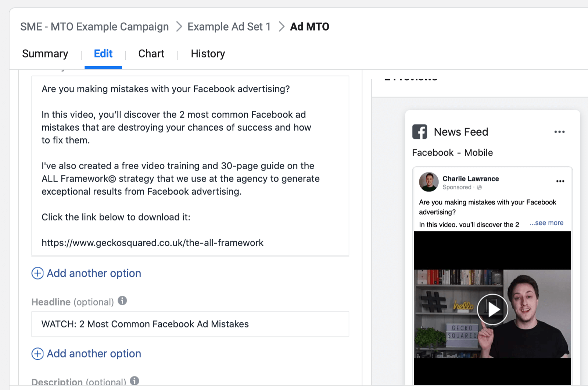This screenshot has height=390, width=588.
Task: Go back to SME - MTO Example Campaign
Action: tap(94, 26)
